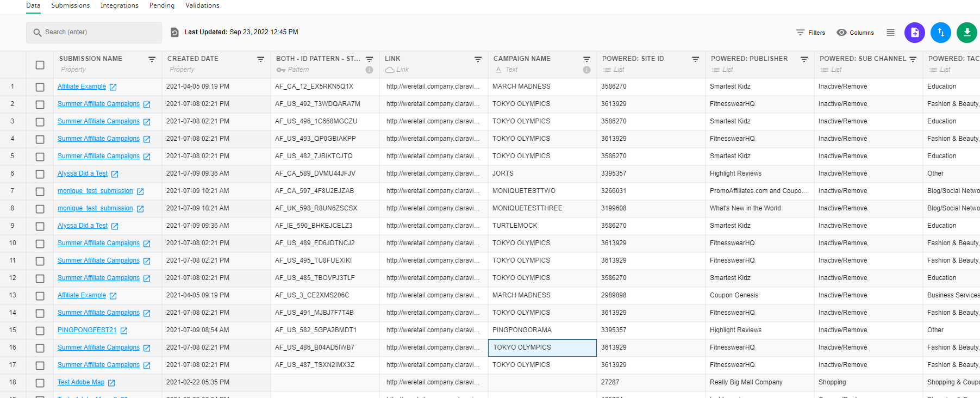Switch to the Submissions tab
980x398 pixels.
coord(71,5)
